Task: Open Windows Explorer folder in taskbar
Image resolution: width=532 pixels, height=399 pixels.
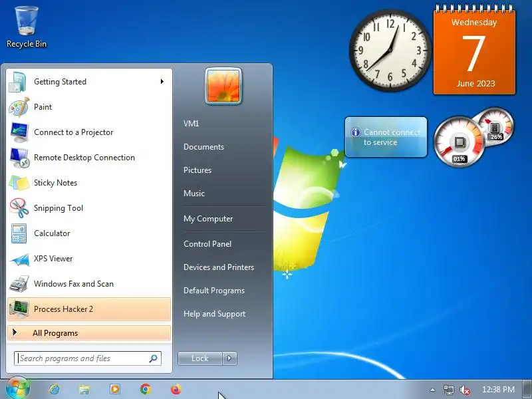Action: 84,389
